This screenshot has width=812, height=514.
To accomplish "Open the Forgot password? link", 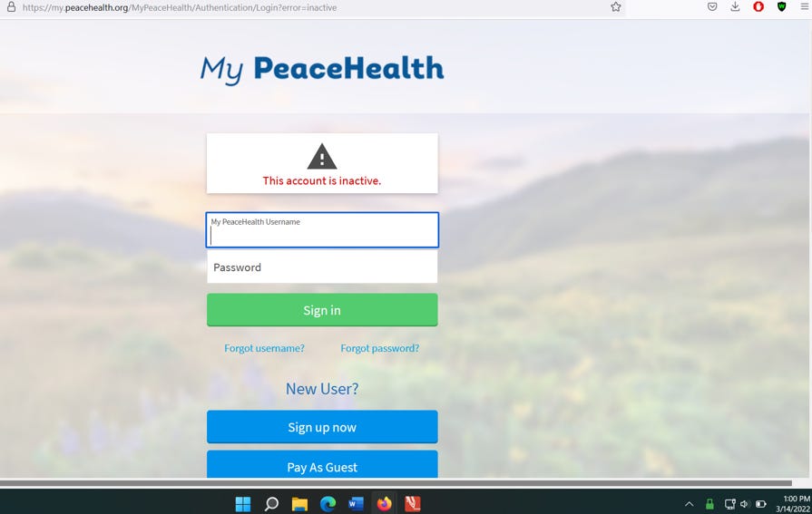I will (x=379, y=348).
